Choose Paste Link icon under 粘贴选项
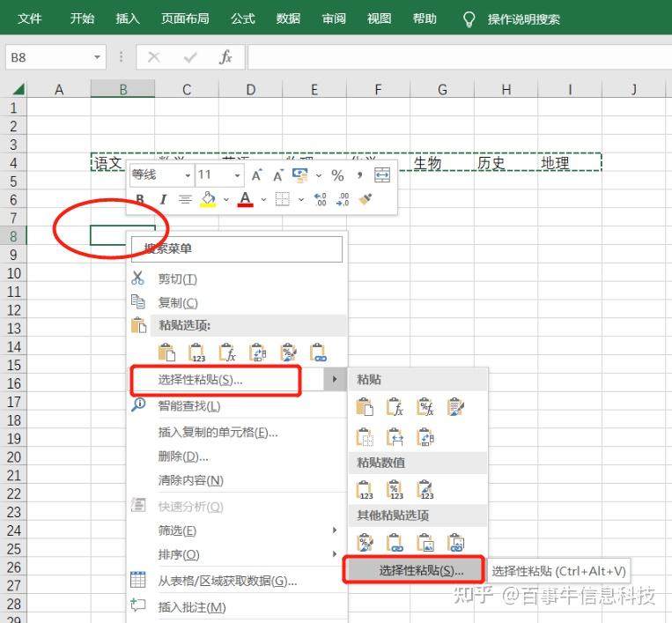Screen dimensions: 672x623 click(x=318, y=352)
